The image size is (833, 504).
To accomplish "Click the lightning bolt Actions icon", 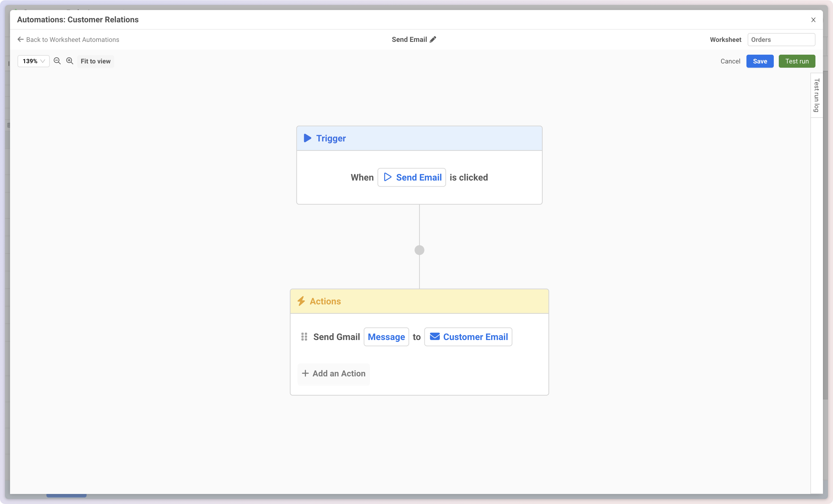I will 301,301.
